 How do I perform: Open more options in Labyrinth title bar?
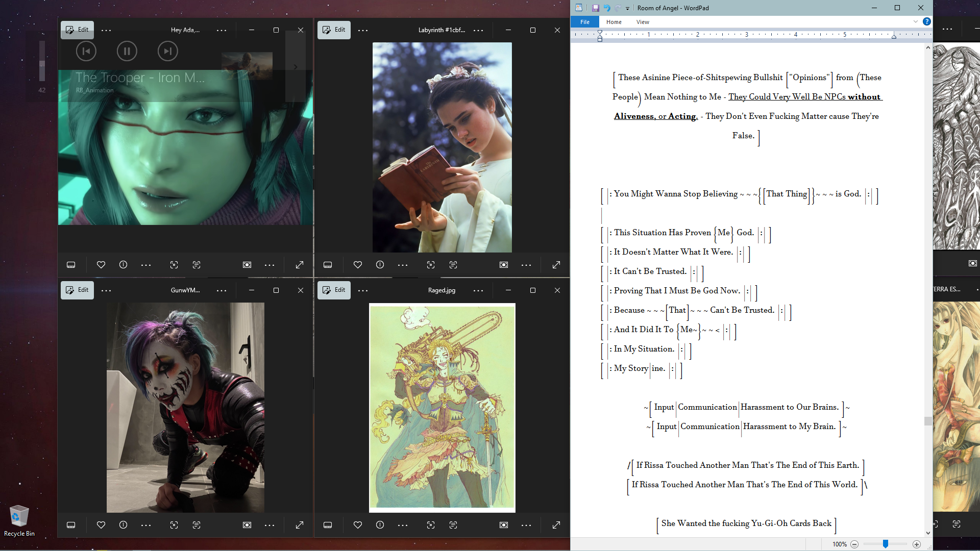pos(478,30)
